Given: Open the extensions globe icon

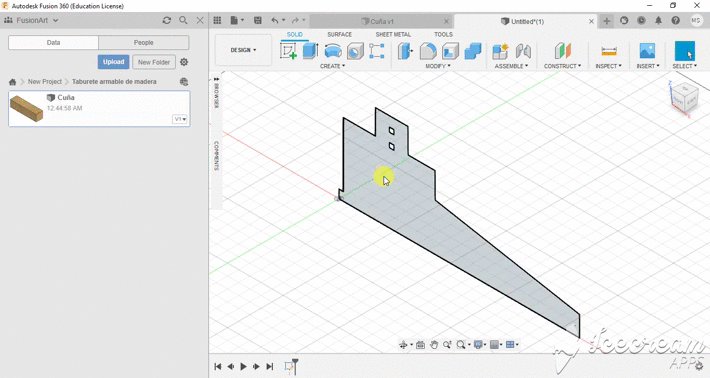Looking at the screenshot, I should point(624,20).
